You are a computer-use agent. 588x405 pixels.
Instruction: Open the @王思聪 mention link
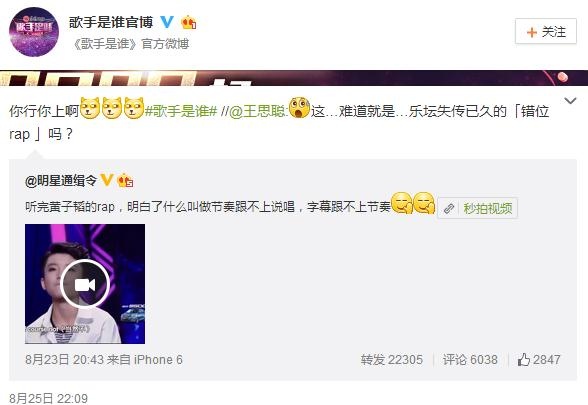pos(257,111)
